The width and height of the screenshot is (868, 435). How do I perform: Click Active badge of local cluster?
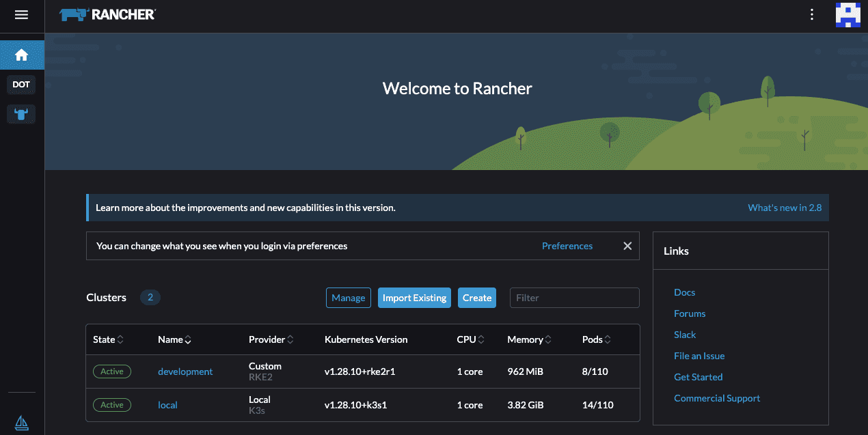click(x=112, y=405)
